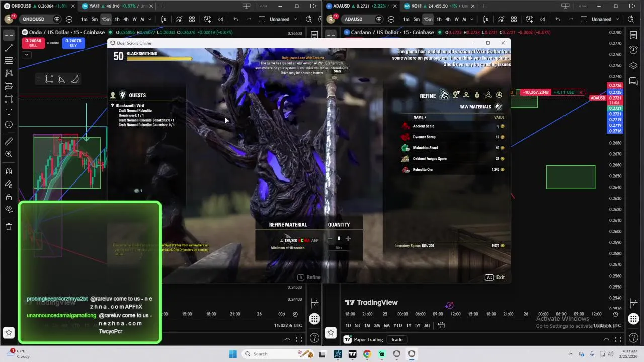Select the text T tool in sidebar
This screenshot has height=362, width=644.
click(9, 112)
